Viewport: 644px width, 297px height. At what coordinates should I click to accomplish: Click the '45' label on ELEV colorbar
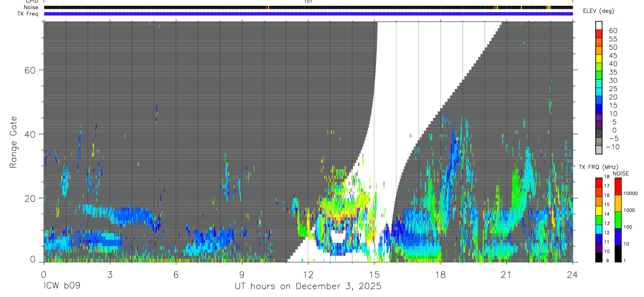(x=612, y=56)
